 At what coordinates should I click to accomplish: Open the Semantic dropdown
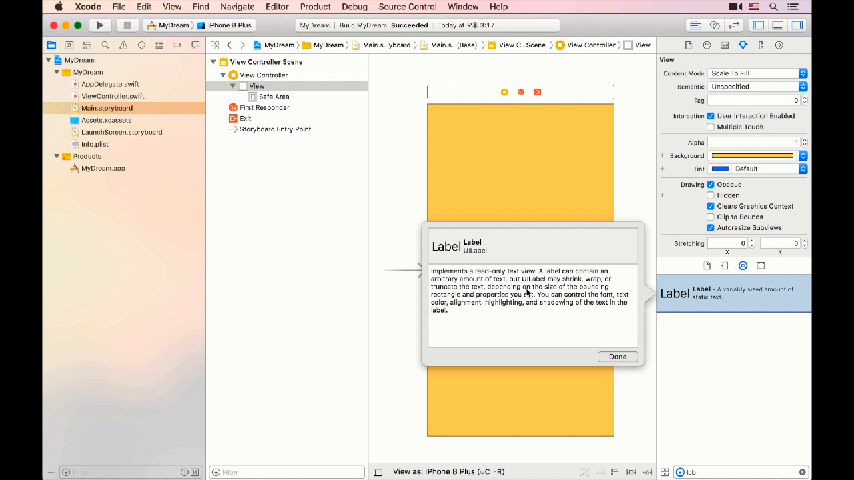[757, 87]
